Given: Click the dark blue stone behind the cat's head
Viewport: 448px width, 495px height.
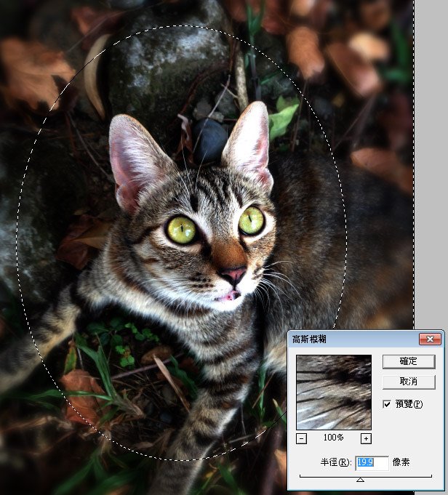Looking at the screenshot, I should tap(209, 140).
